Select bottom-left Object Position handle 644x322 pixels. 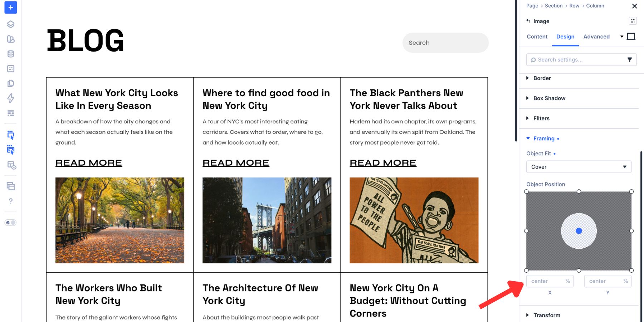[526, 270]
